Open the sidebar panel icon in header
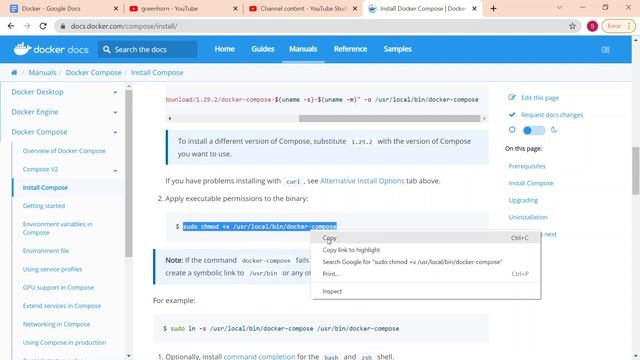Image resolution: width=640 pixels, height=360 pixels. point(605,49)
